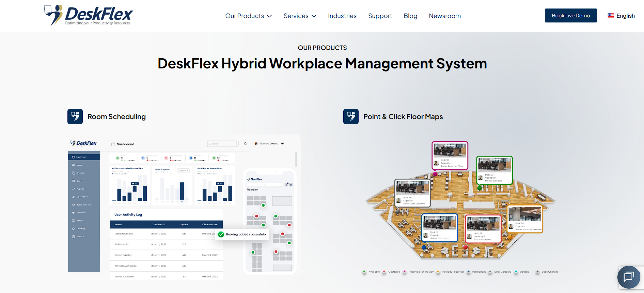
Task: Open the Newsroom page
Action: [x=445, y=16]
